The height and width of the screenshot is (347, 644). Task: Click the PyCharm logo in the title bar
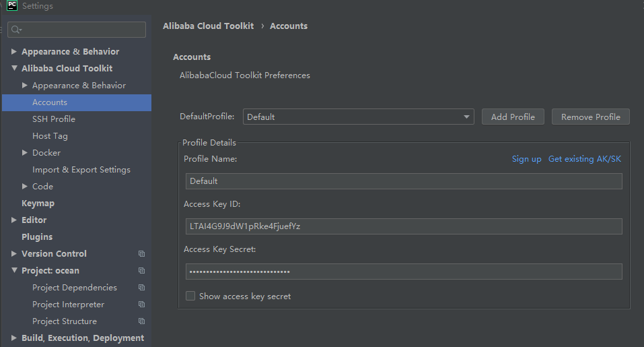(12, 6)
